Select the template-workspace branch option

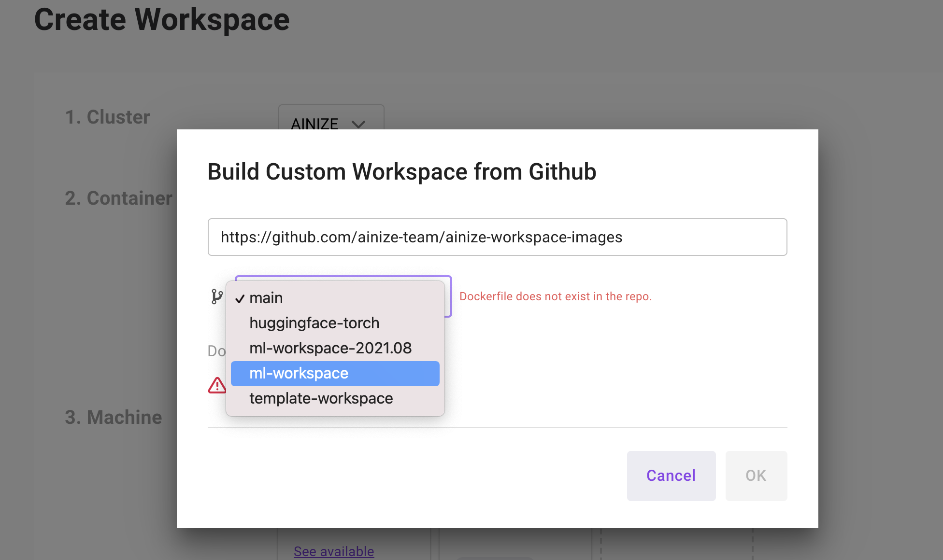click(x=321, y=398)
